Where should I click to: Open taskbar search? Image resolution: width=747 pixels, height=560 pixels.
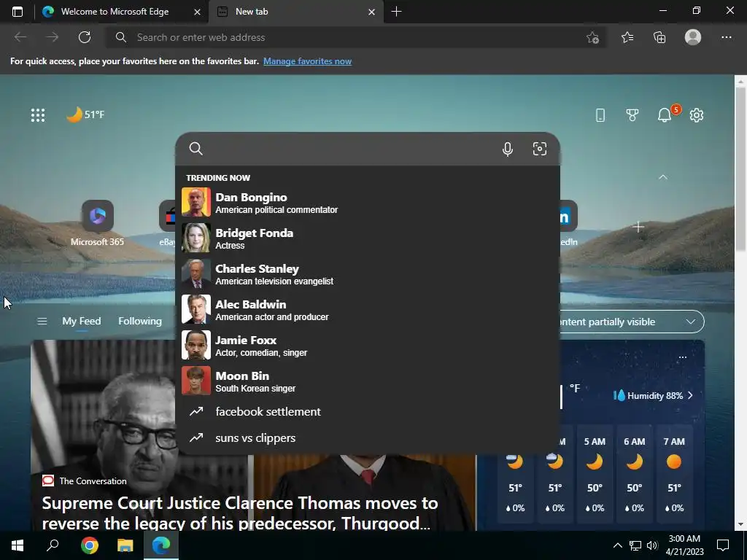[x=53, y=545]
